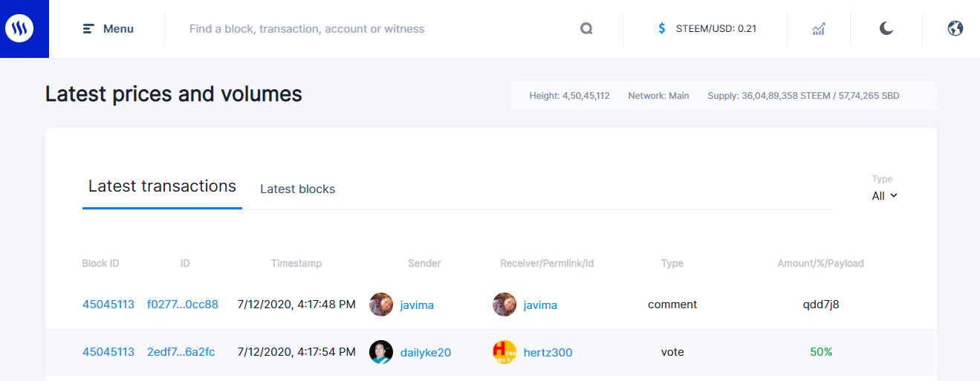Click the dailyke20 sender avatar
The image size is (980, 381).
tap(381, 352)
